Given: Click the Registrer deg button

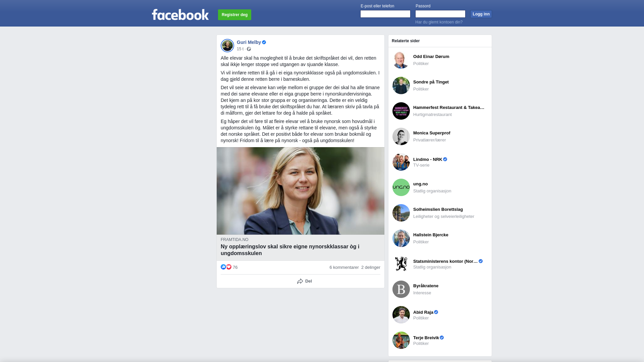Looking at the screenshot, I should [x=234, y=15].
